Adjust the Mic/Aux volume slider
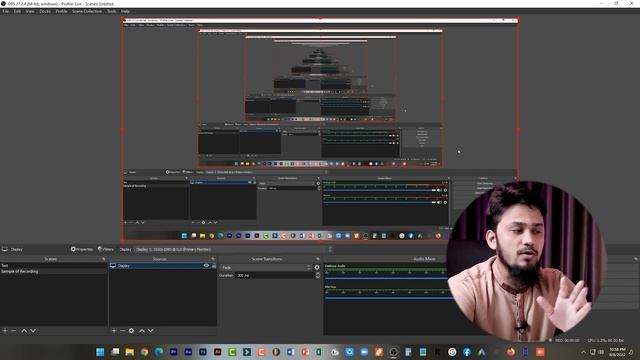The height and width of the screenshot is (360, 640). [x=389, y=298]
